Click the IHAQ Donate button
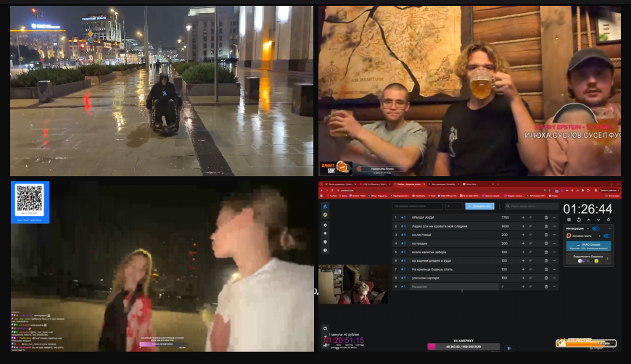The height and width of the screenshot is (364, 631). coord(588,245)
